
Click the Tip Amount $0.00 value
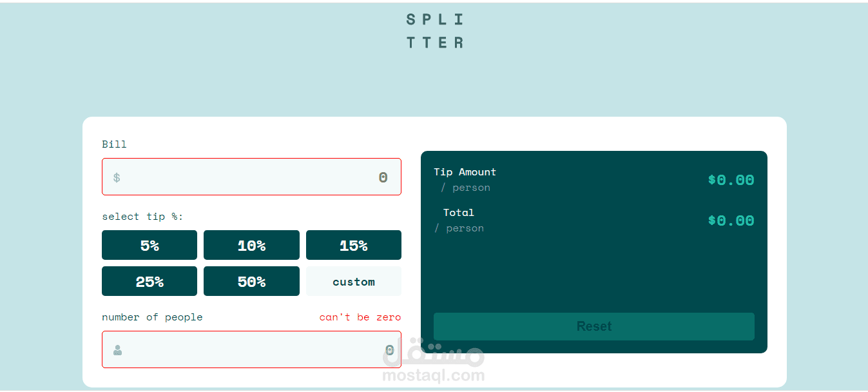click(x=731, y=180)
